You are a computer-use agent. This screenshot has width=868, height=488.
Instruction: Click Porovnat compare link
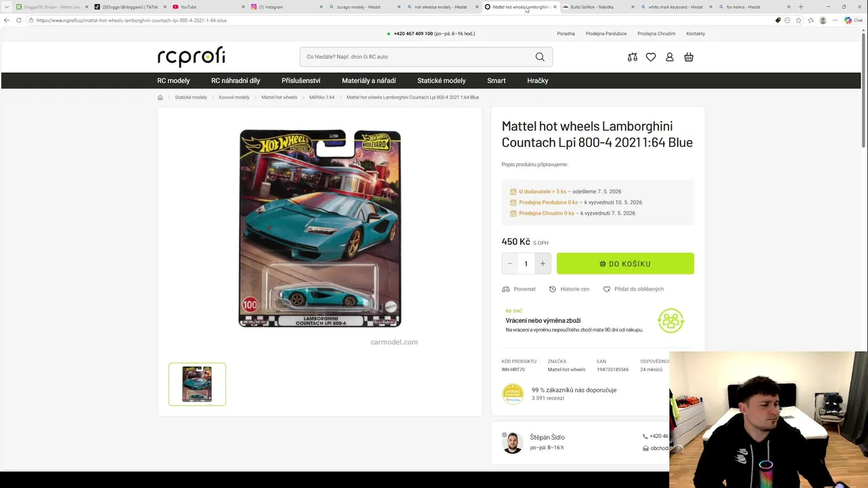519,289
